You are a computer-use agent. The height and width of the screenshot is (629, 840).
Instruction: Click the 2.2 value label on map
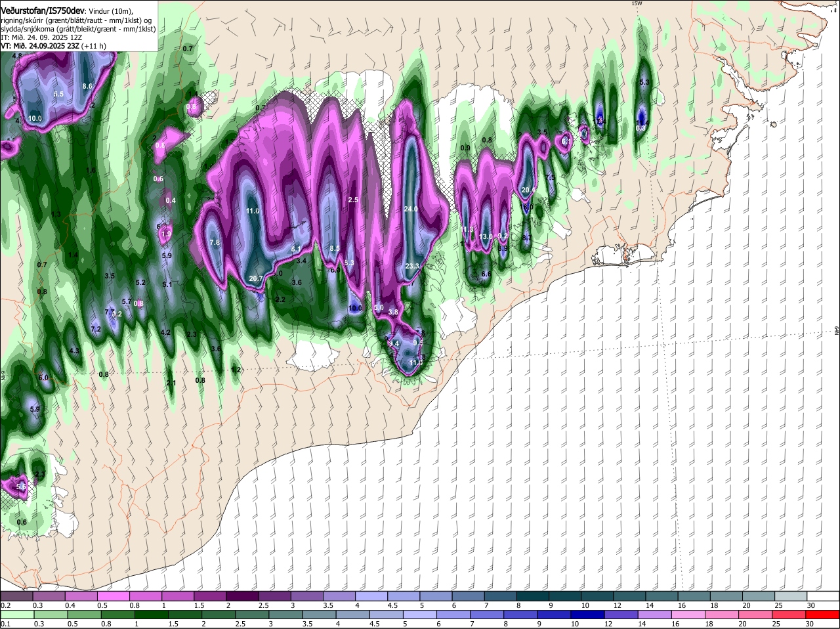280,299
